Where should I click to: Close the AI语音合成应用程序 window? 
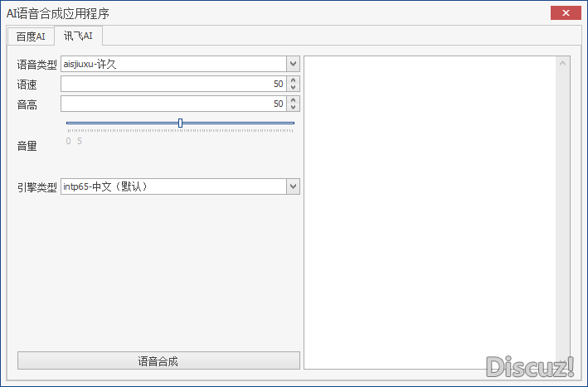coord(566,13)
